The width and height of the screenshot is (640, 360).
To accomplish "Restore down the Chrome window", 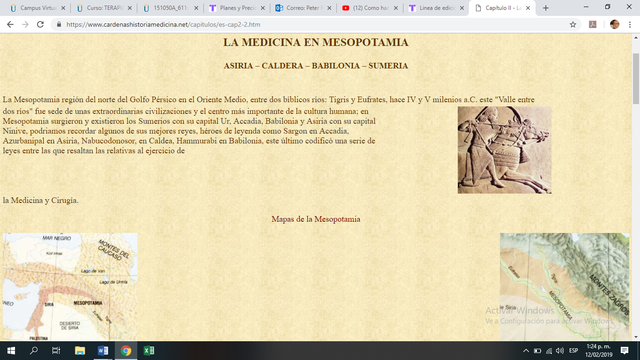I will pos(607,7).
